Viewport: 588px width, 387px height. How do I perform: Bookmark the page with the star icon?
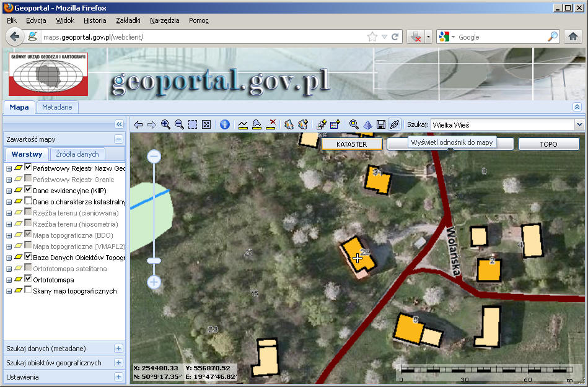coord(372,37)
